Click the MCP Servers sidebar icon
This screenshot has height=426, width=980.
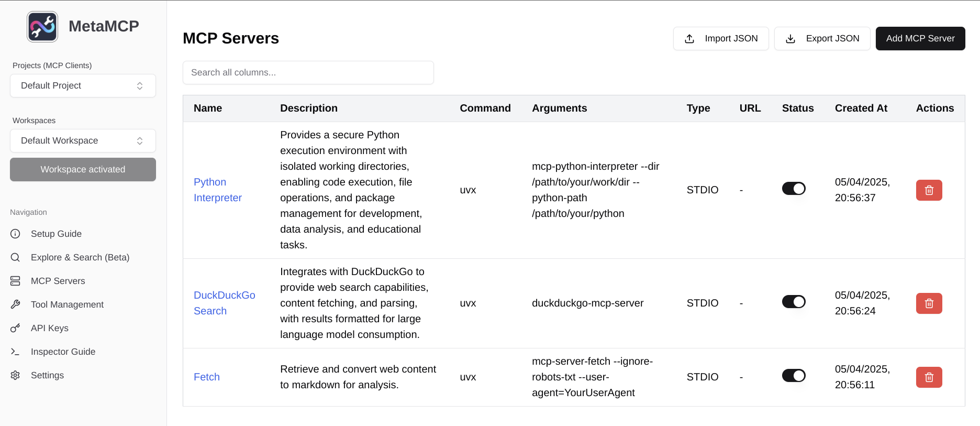(x=15, y=281)
